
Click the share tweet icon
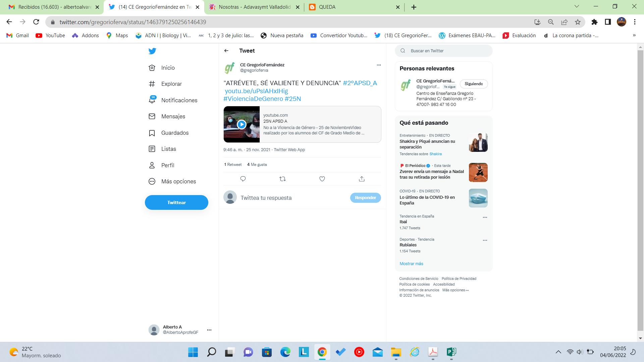[362, 179]
